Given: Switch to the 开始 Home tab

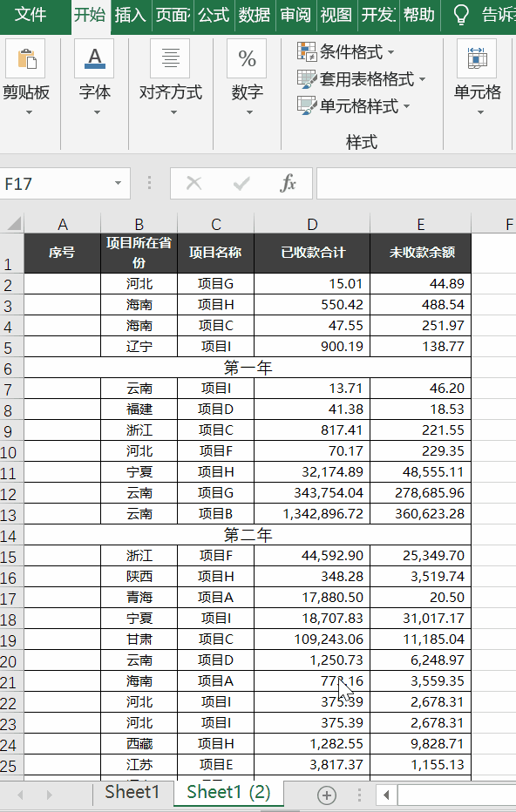Looking at the screenshot, I should tap(90, 15).
